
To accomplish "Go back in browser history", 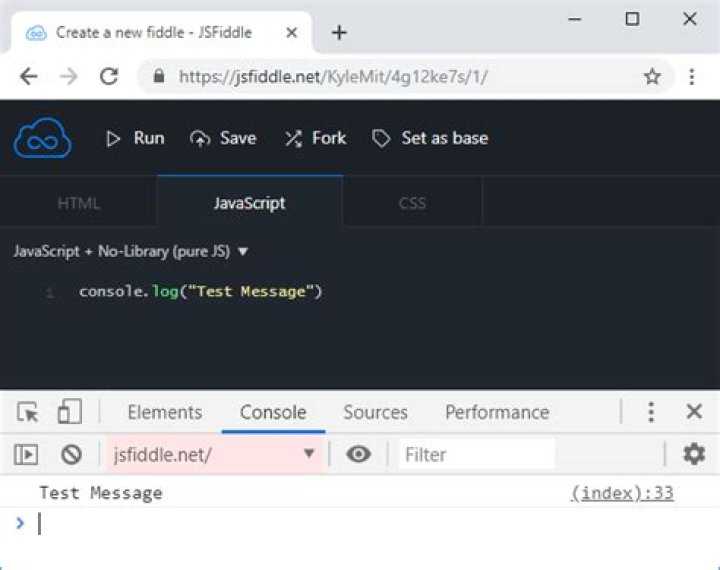I will tap(28, 76).
